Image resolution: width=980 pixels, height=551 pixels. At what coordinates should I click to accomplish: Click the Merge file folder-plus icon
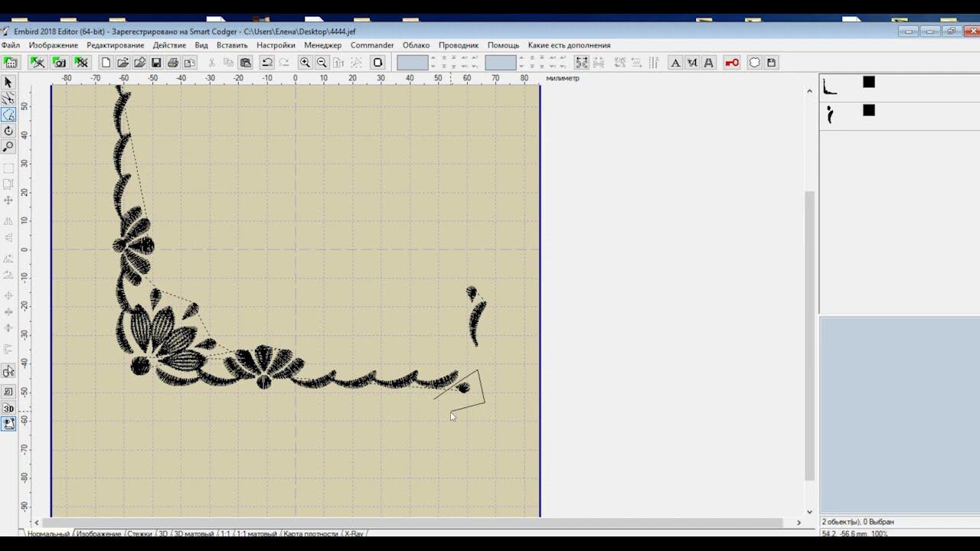(x=139, y=63)
